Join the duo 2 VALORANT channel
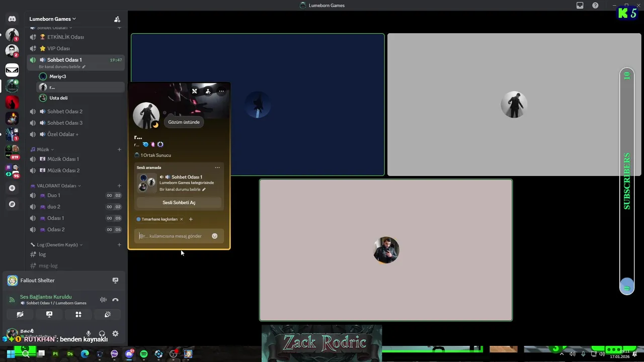The width and height of the screenshot is (644, 362). [75, 207]
